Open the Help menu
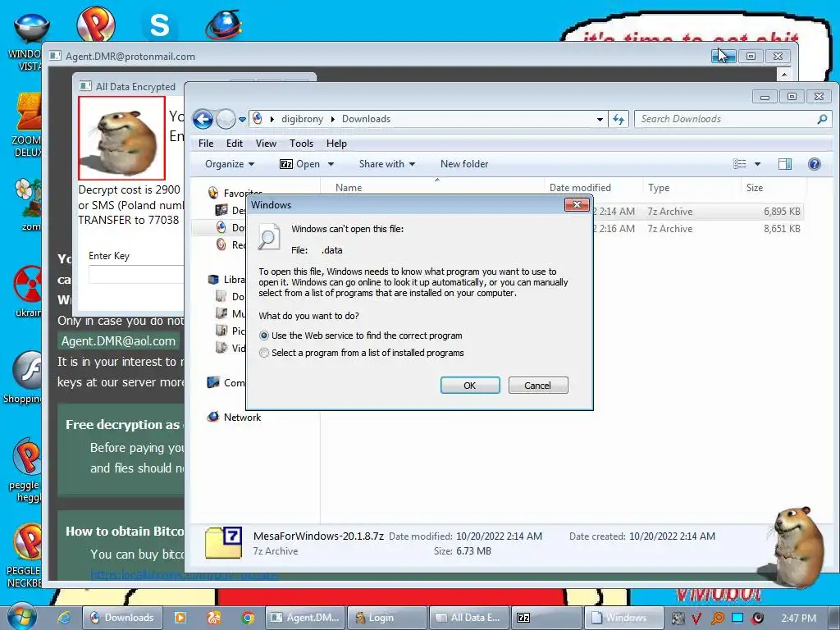Image resolution: width=840 pixels, height=630 pixels. tap(336, 143)
